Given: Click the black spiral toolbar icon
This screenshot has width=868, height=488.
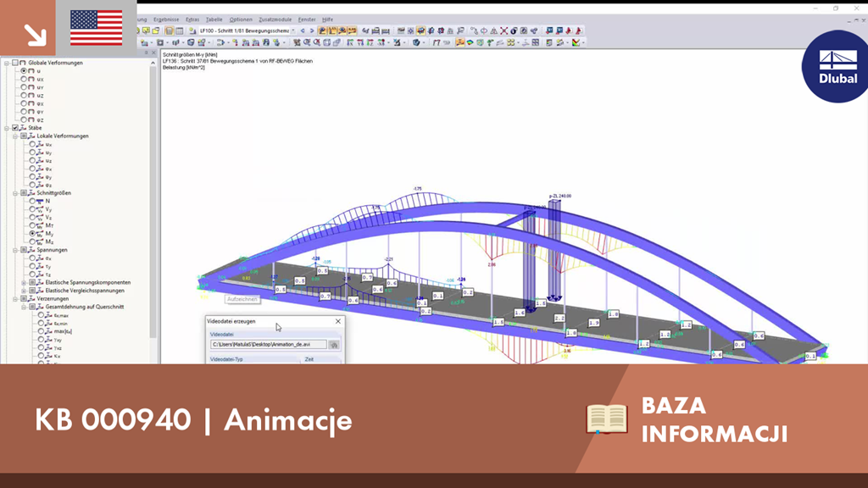Looking at the screenshot, I should point(514,31).
